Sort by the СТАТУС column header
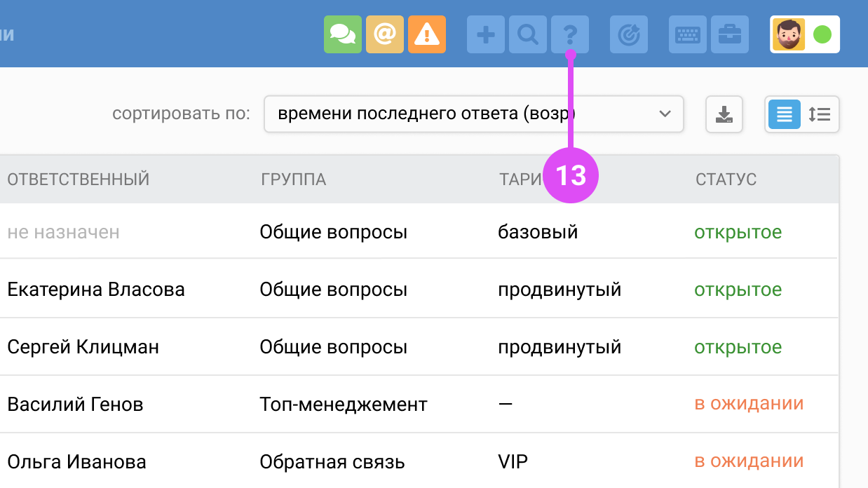This screenshot has width=868, height=488. 726,179
